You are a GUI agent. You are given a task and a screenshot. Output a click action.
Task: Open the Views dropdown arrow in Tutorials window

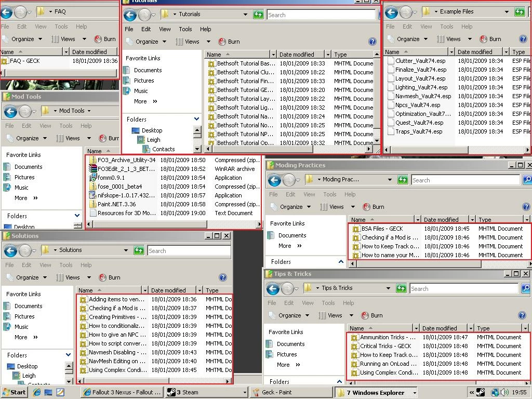click(208, 42)
